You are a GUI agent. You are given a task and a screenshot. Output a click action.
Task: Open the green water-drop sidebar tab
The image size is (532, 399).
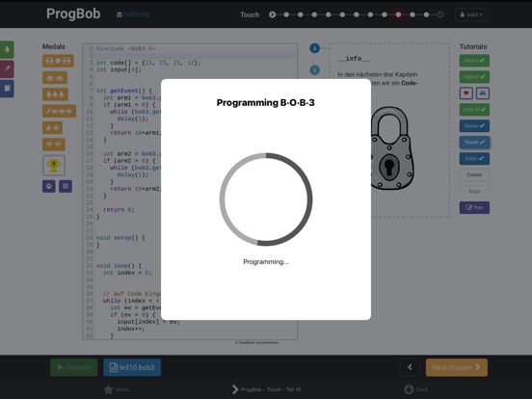(x=7, y=49)
